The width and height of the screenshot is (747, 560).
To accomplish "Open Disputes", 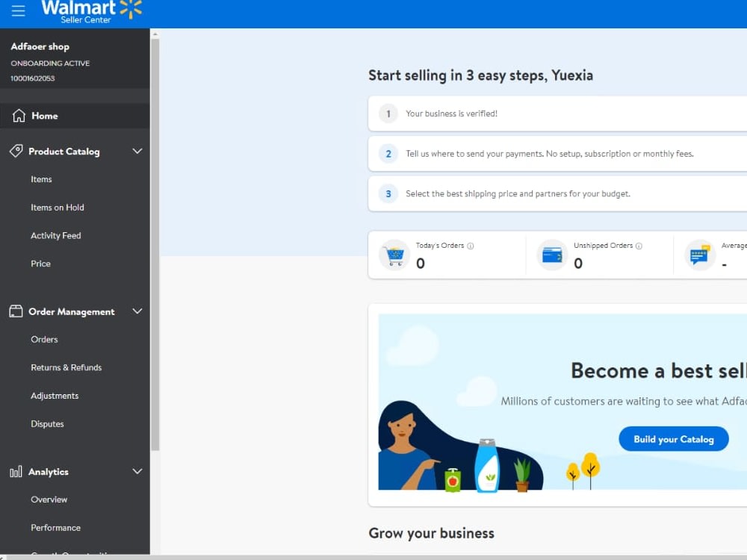I will [x=47, y=424].
